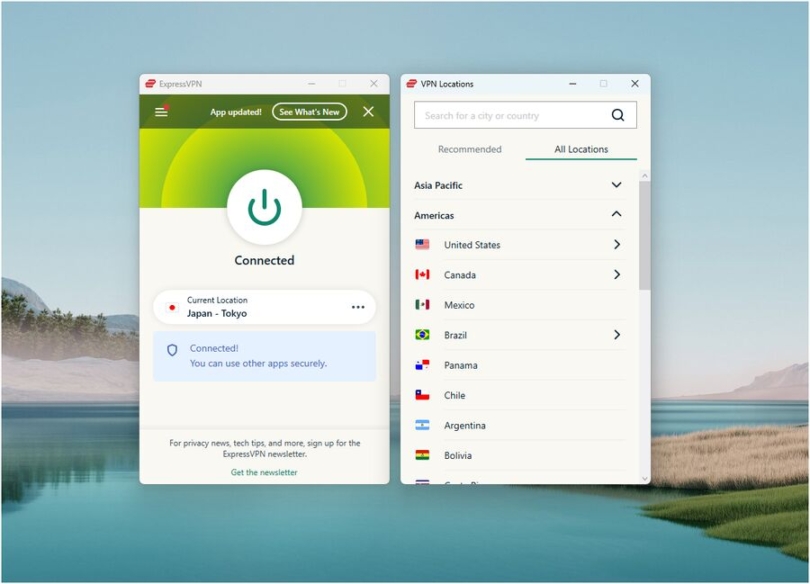Switch to the Recommended tab

(469, 149)
